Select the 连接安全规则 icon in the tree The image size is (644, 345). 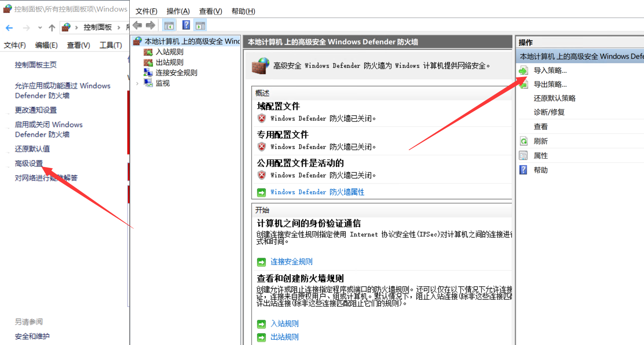click(x=148, y=72)
